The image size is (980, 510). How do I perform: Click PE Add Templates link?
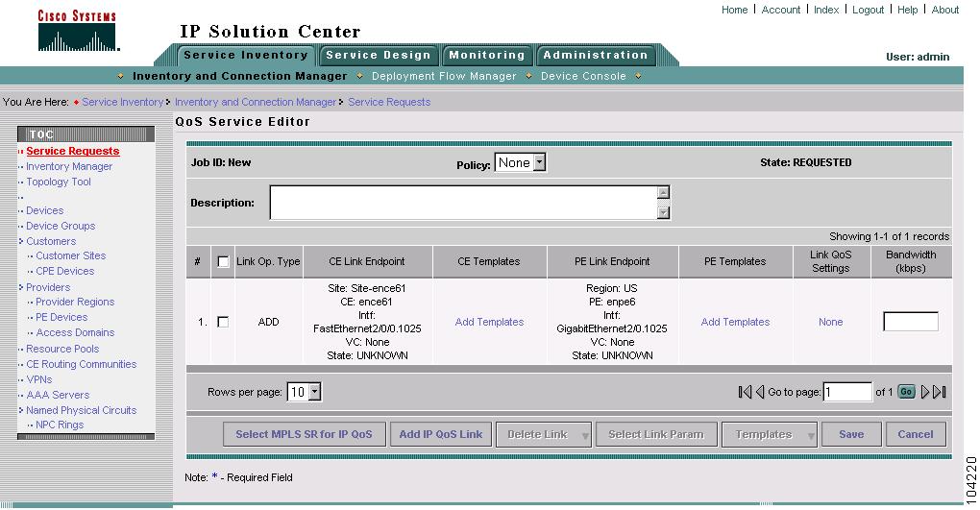point(735,322)
